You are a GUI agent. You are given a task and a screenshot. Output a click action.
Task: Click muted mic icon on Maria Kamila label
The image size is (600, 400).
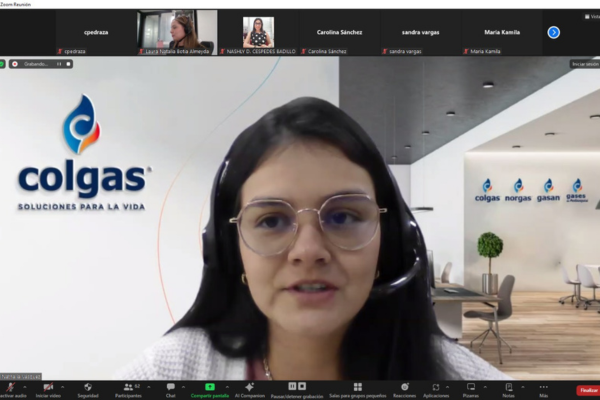(x=466, y=51)
